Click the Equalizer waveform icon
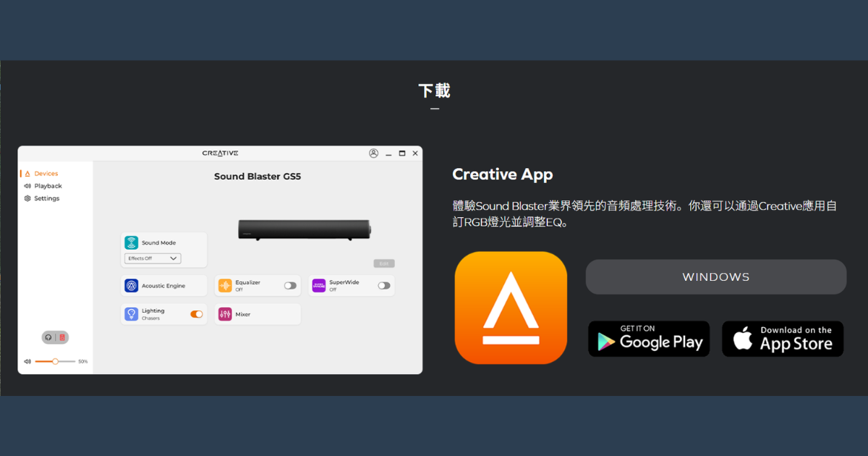868x456 pixels. tap(224, 285)
